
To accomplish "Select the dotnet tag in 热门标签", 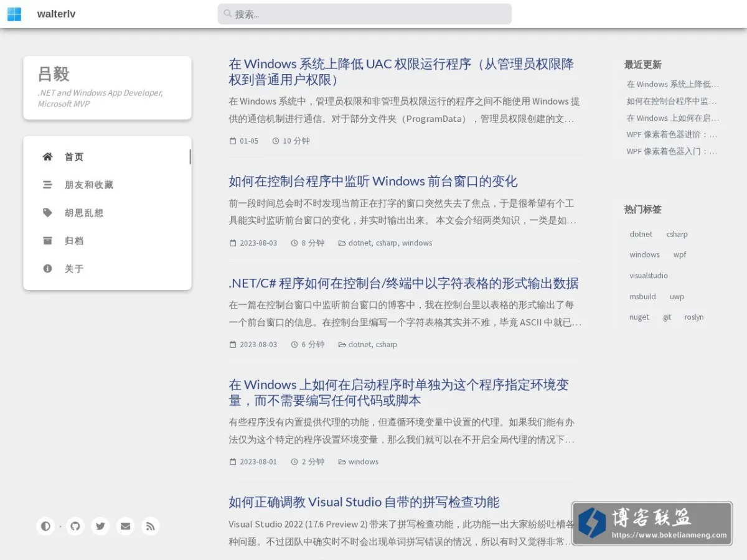I will (x=641, y=235).
